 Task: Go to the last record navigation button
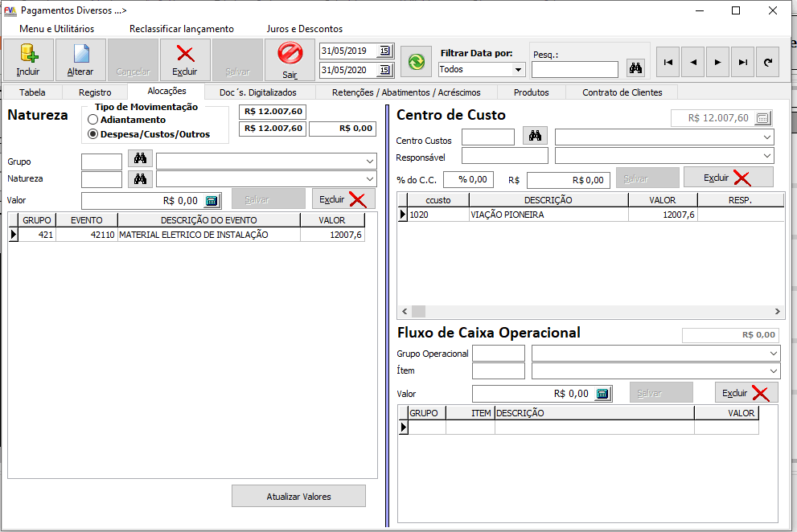(743, 61)
